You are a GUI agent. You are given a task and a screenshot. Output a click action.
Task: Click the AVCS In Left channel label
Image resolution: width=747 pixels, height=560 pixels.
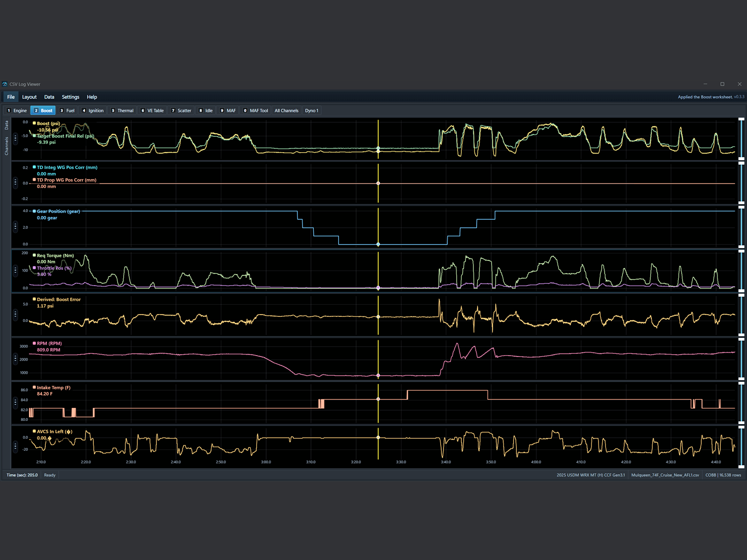(x=55, y=432)
